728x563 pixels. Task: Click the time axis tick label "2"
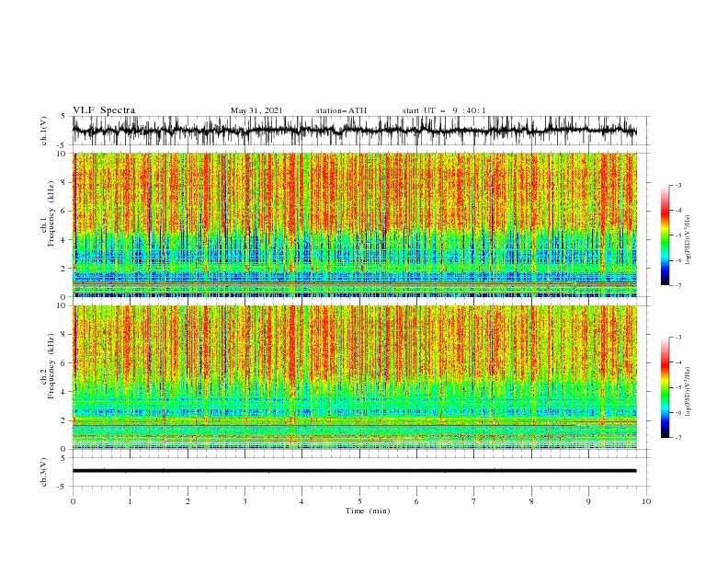pyautogui.click(x=188, y=501)
